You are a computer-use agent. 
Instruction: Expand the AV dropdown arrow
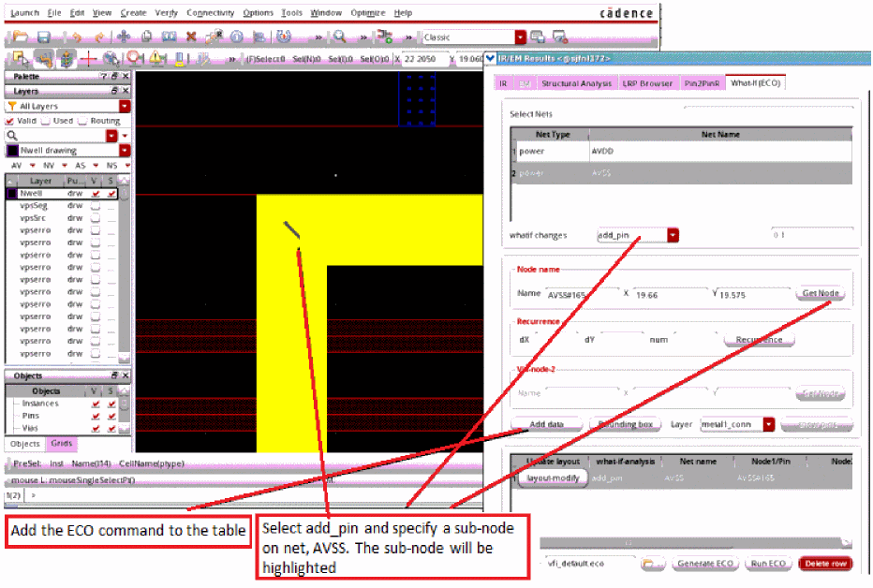tap(32, 165)
